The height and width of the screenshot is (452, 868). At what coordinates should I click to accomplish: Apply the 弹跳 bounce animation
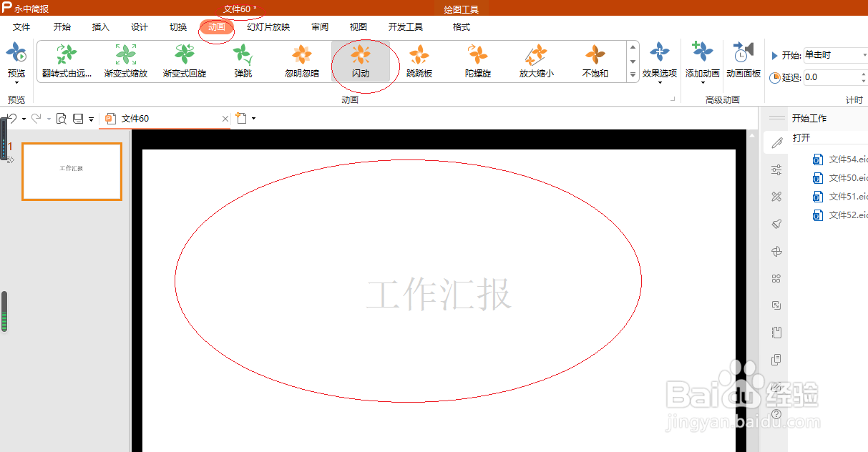point(242,60)
